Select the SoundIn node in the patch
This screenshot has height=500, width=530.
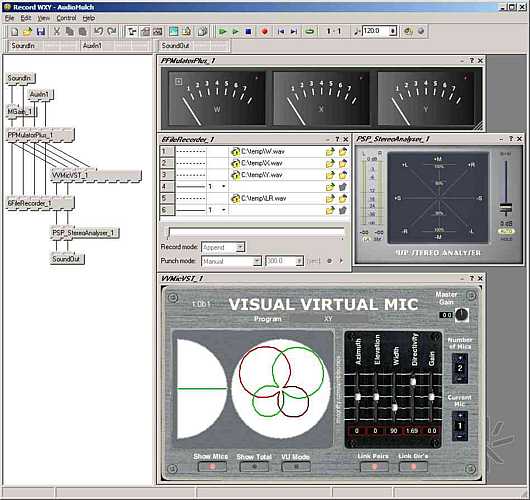click(x=20, y=78)
